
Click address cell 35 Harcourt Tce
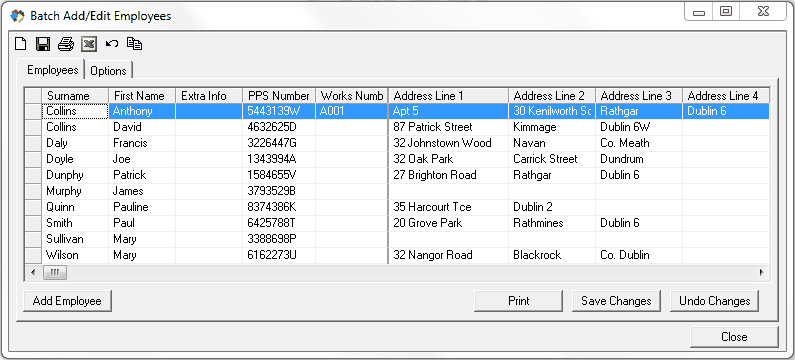coord(449,207)
